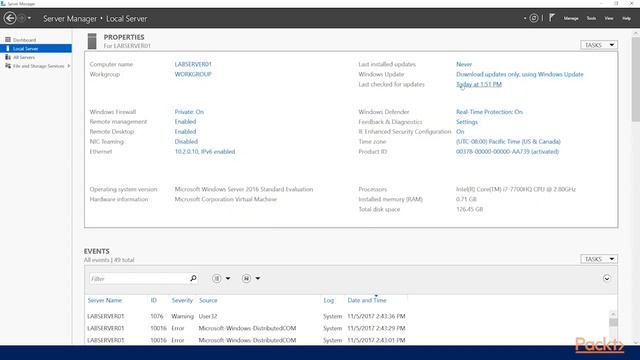Viewport: 640px width, 360px height.
Task: Click Last installed updates Never link
Action: click(x=464, y=64)
